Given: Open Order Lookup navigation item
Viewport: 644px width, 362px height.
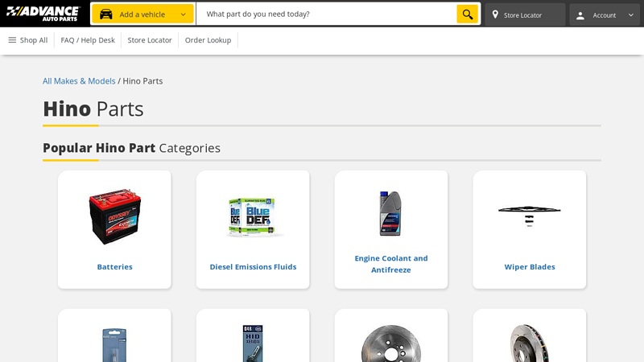Looking at the screenshot, I should point(208,40).
